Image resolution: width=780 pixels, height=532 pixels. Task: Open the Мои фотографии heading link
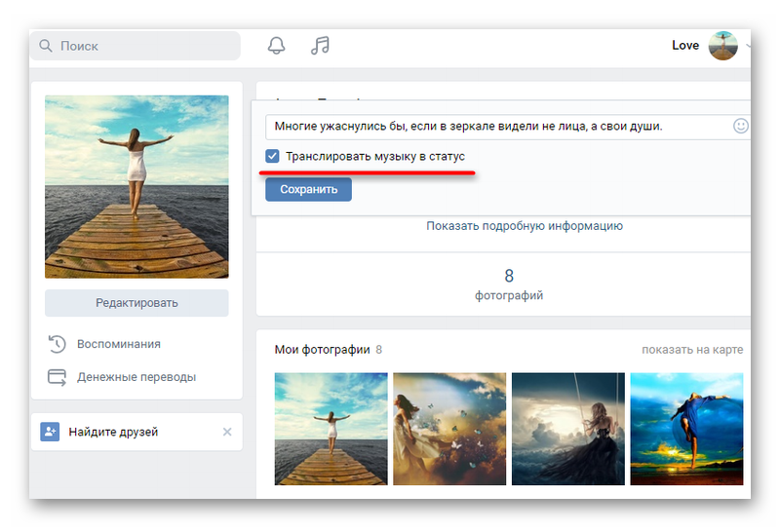[x=323, y=350]
